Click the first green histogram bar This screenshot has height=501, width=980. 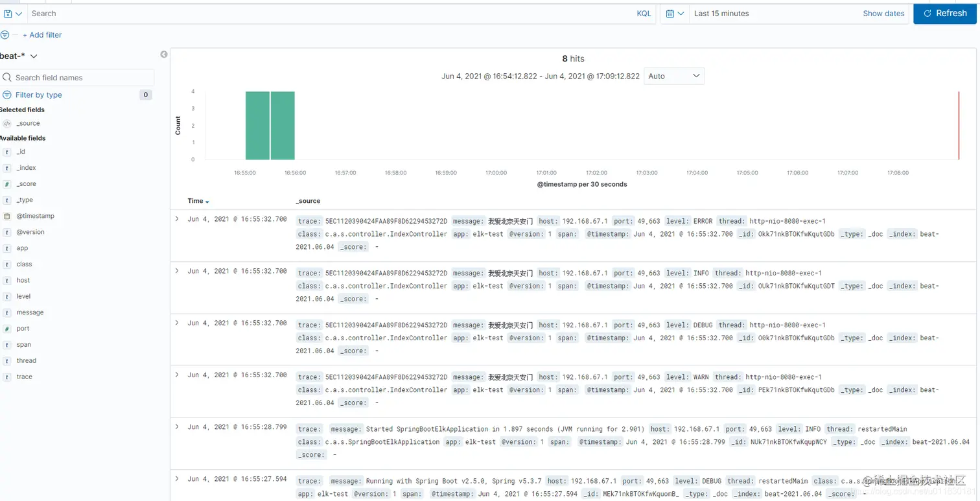257,125
